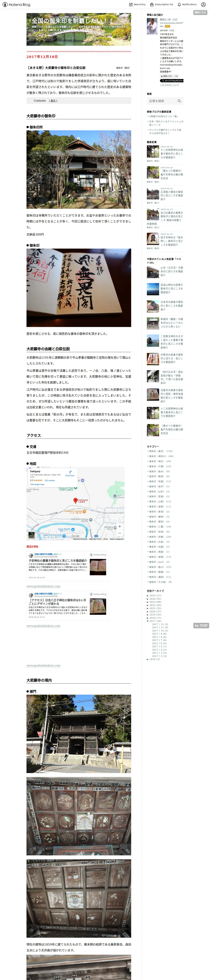This screenshot has width=210, height=980.
Task: Open the 子安神社 related article card
Action: pos(67,566)
